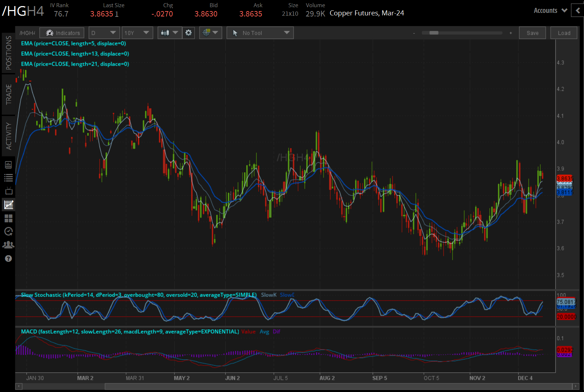
Task: Open the 10Y time range dropdown
Action: coord(137,33)
